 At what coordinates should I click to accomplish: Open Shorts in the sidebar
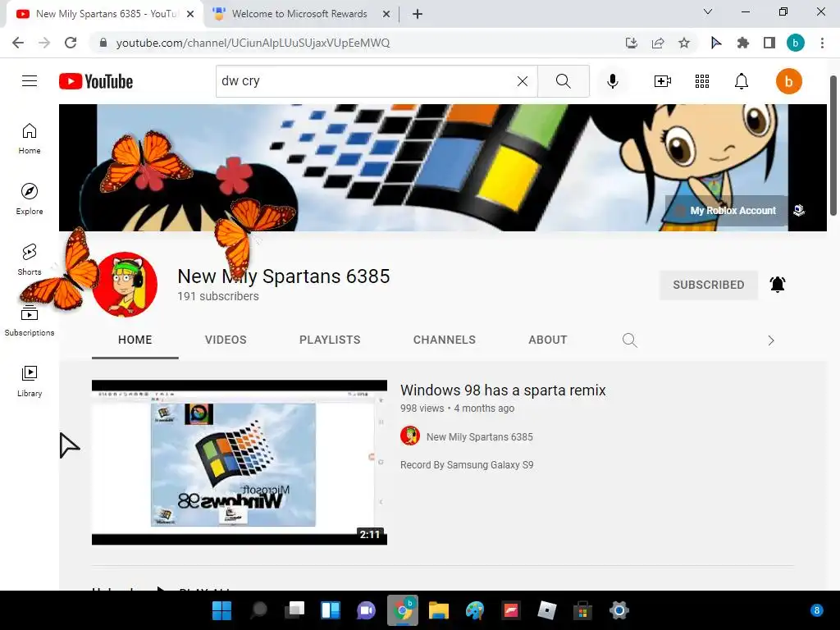[x=30, y=260]
